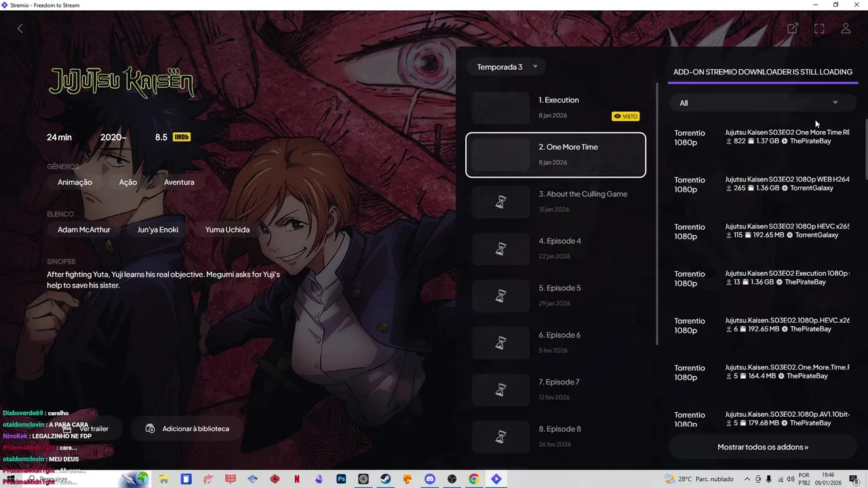This screenshot has width=868, height=488.
Task: Select the Ação genre chip
Action: pyautogui.click(x=128, y=182)
